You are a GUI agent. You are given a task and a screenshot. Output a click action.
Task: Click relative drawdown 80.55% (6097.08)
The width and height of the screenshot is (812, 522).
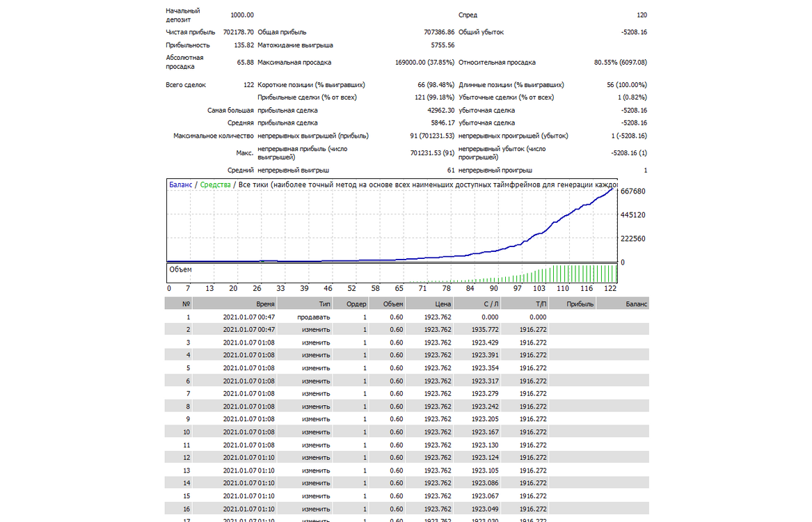tap(621, 62)
